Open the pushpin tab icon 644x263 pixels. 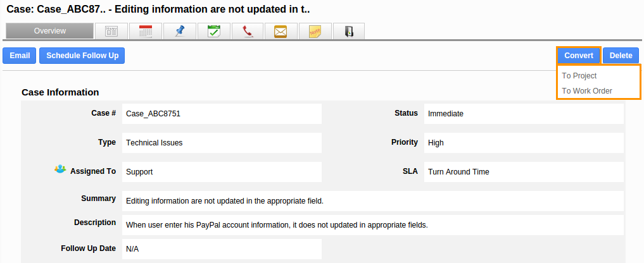pos(179,31)
